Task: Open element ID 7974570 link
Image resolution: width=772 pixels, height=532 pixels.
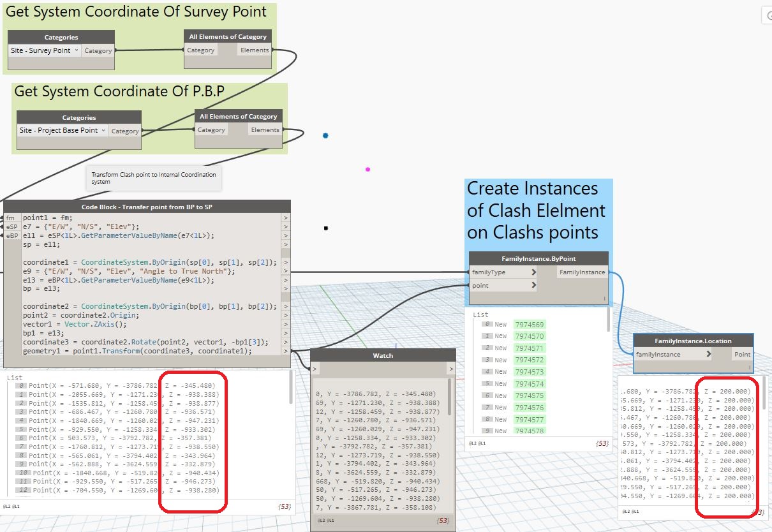Action: click(530, 336)
